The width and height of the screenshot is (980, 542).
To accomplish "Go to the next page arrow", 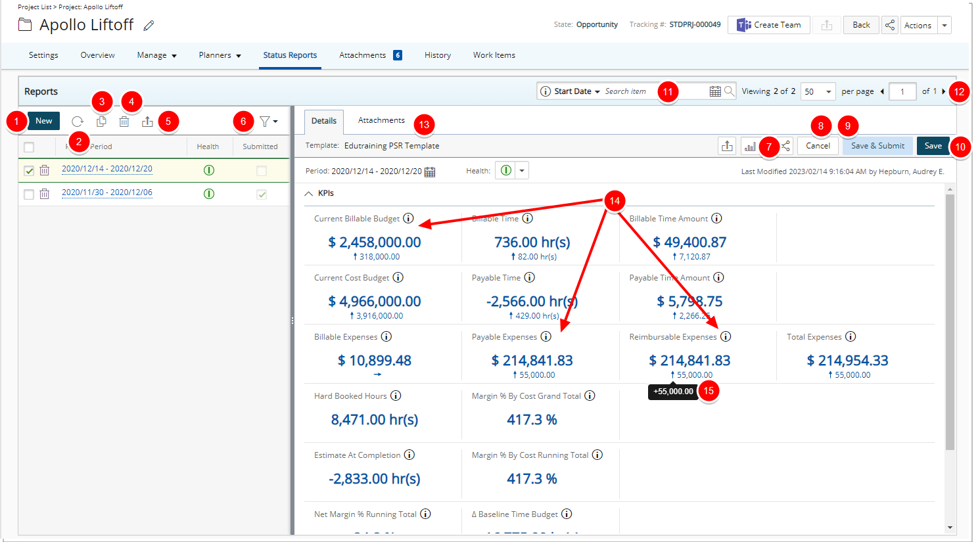I will (944, 91).
